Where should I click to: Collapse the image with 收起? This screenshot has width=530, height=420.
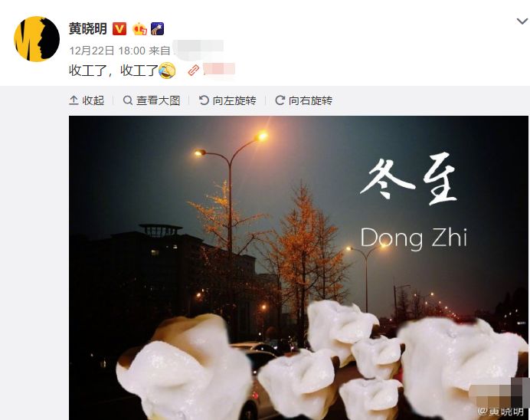(87, 100)
